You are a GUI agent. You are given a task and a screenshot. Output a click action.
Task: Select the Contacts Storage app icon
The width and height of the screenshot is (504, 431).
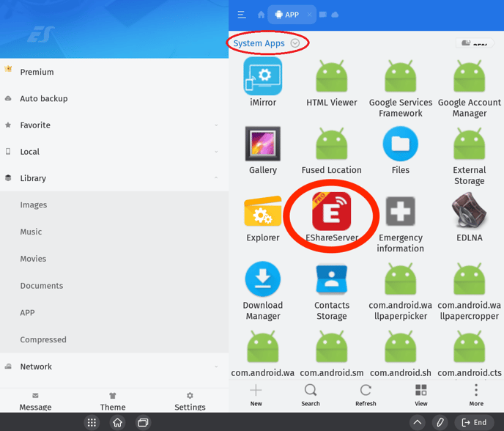point(332,279)
